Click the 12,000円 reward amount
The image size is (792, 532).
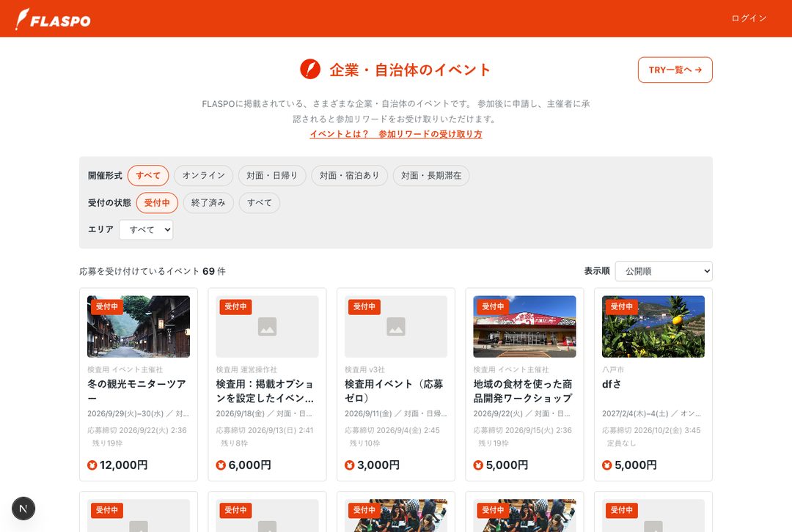[x=124, y=465]
